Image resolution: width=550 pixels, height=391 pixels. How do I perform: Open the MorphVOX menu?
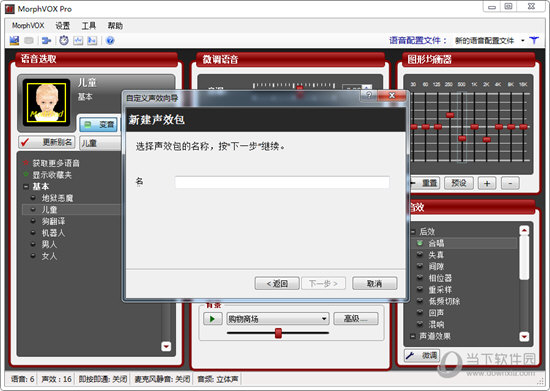pos(28,26)
